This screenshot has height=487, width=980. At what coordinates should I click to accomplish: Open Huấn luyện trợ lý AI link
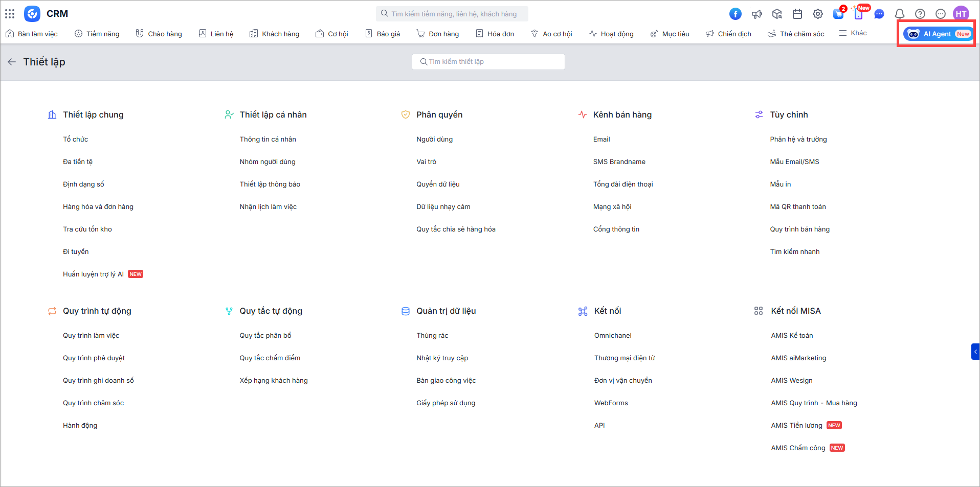93,274
